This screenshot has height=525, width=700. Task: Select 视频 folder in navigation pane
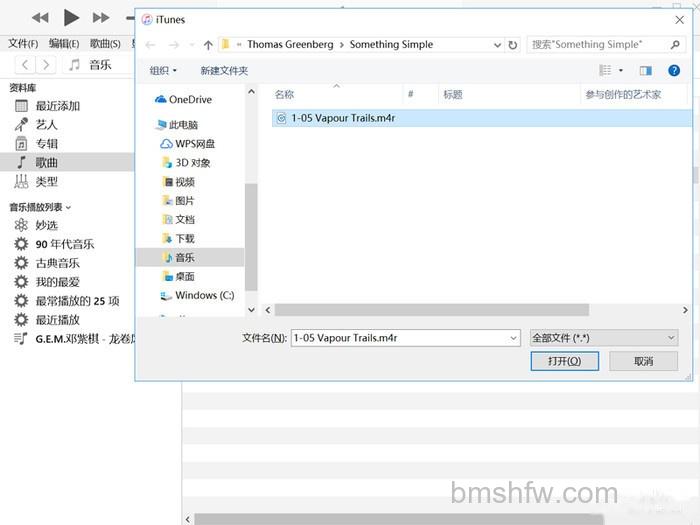click(x=178, y=182)
